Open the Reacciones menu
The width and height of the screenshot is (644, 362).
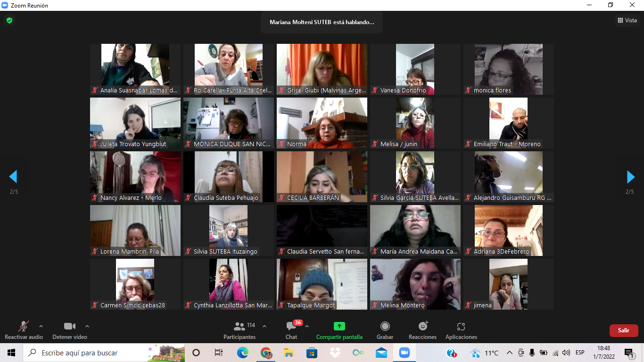(422, 329)
